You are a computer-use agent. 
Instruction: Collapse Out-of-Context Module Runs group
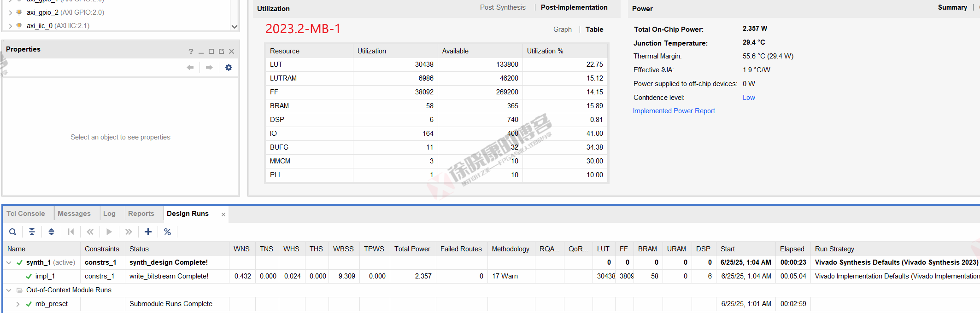(x=9, y=290)
